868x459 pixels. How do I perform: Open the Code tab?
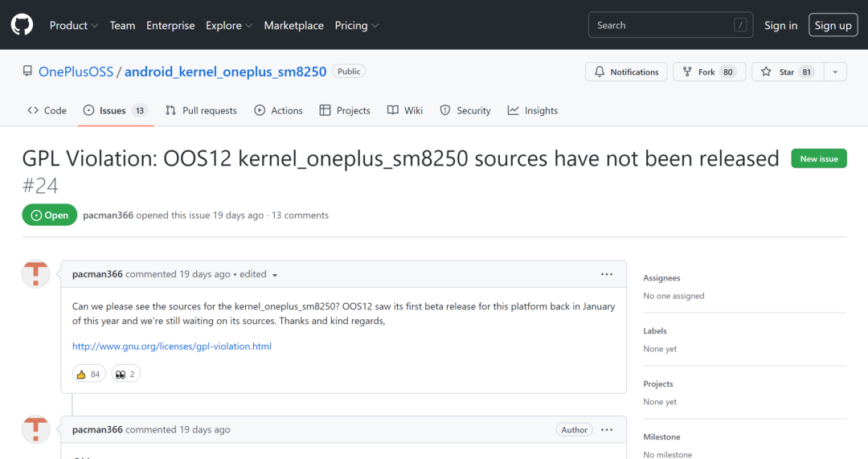[x=47, y=111]
